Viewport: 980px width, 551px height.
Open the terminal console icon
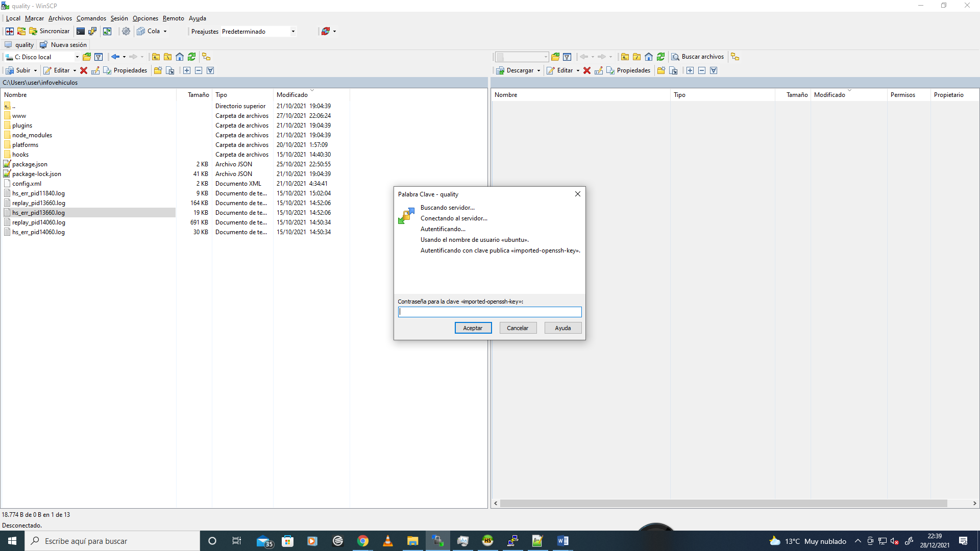point(81,31)
